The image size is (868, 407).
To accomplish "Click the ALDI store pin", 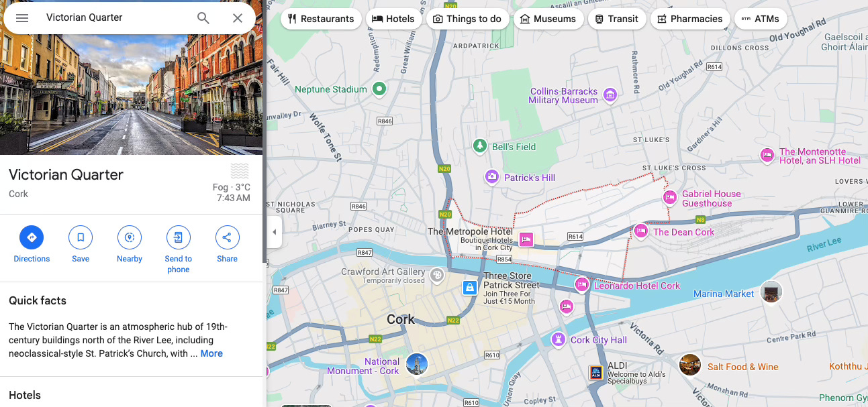I will (595, 372).
